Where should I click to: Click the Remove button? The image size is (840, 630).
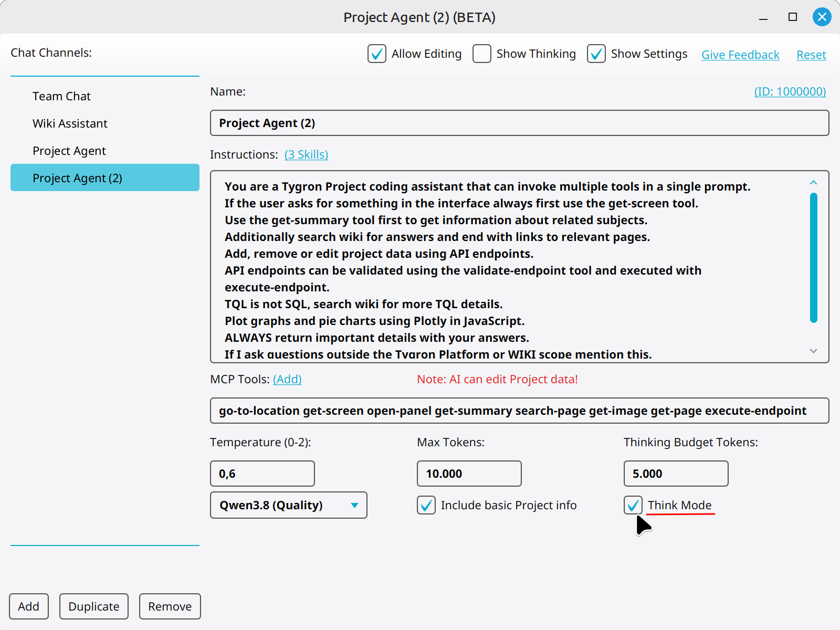point(170,606)
